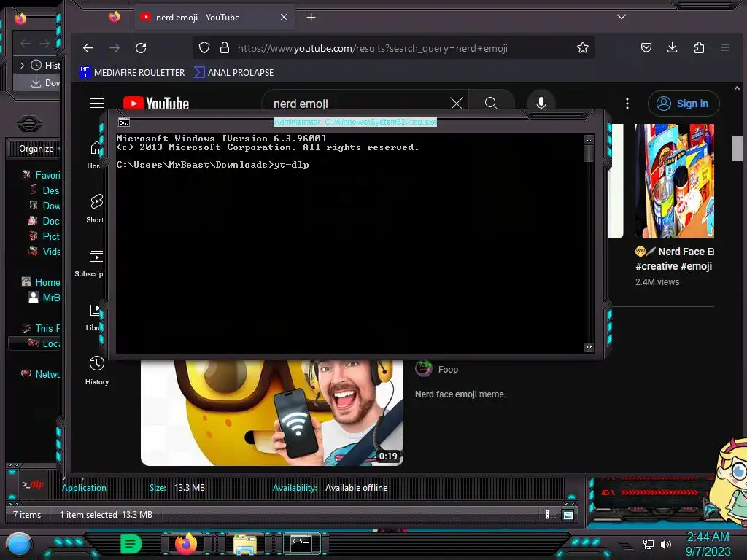This screenshot has width=747, height=560.
Task: Open YouTube hamburger guide menu
Action: 97,104
